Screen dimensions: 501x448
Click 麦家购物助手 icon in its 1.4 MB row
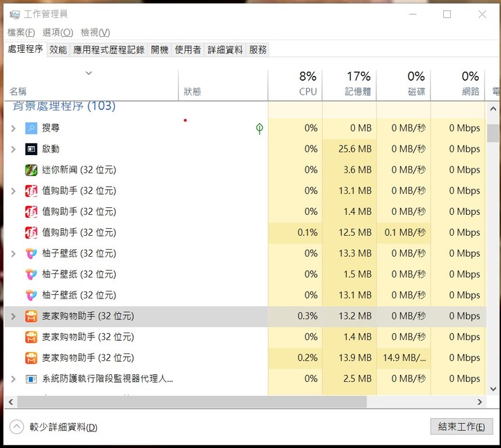(31, 337)
